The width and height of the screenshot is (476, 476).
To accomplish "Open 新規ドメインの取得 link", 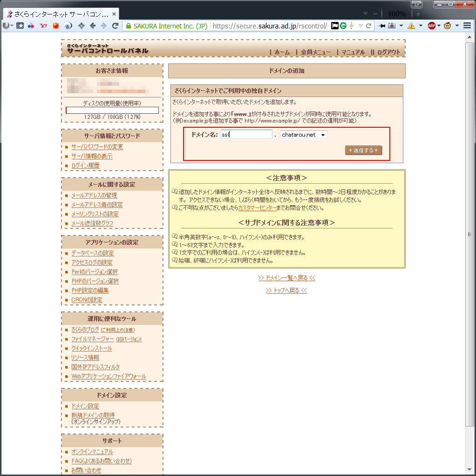I will [x=93, y=415].
